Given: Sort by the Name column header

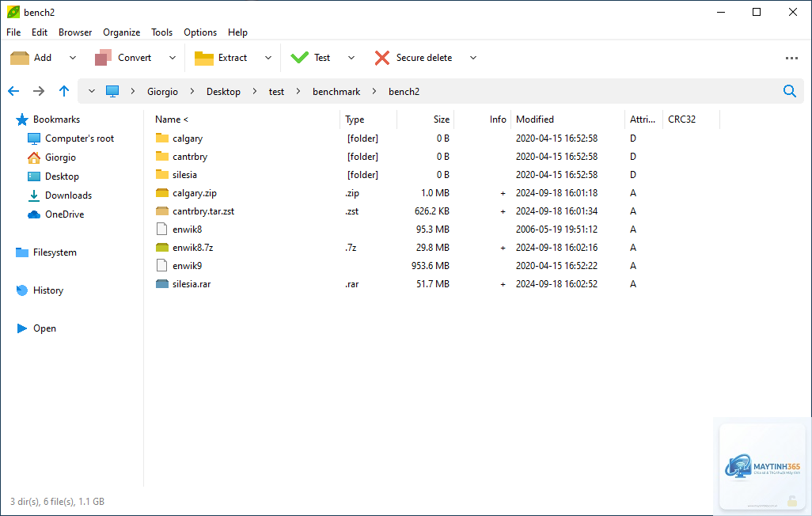Looking at the screenshot, I should click(x=242, y=120).
